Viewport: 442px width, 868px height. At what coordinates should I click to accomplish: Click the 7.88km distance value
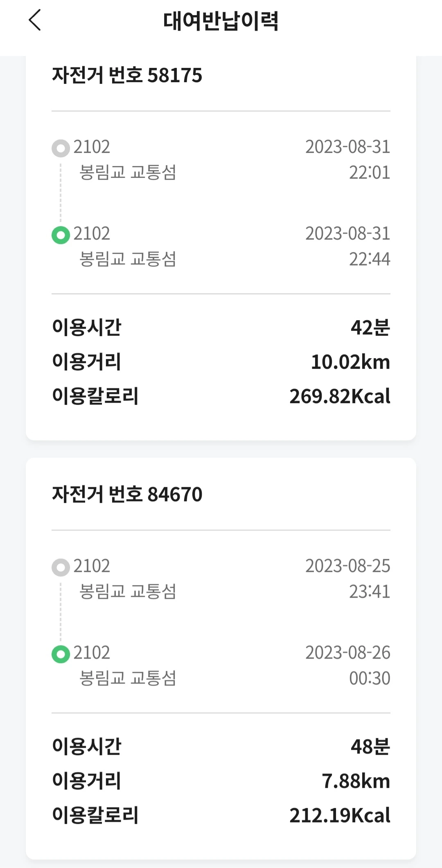coord(356,781)
